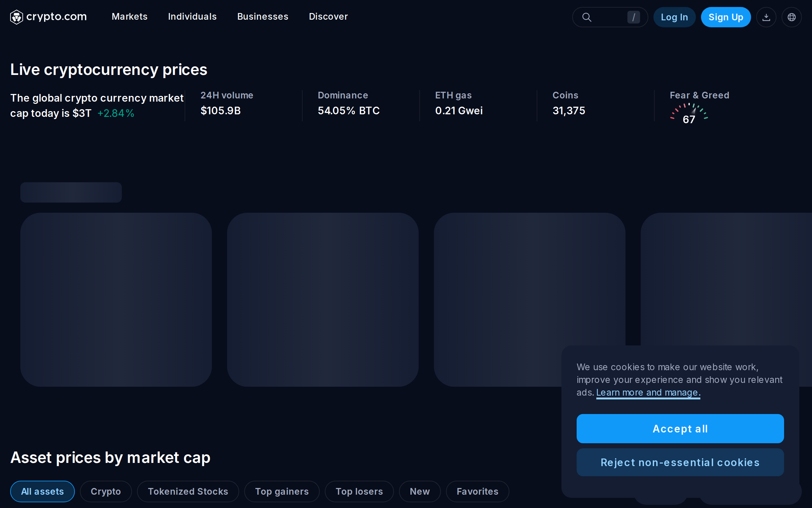Open the language globe icon
The height and width of the screenshot is (508, 812).
791,17
